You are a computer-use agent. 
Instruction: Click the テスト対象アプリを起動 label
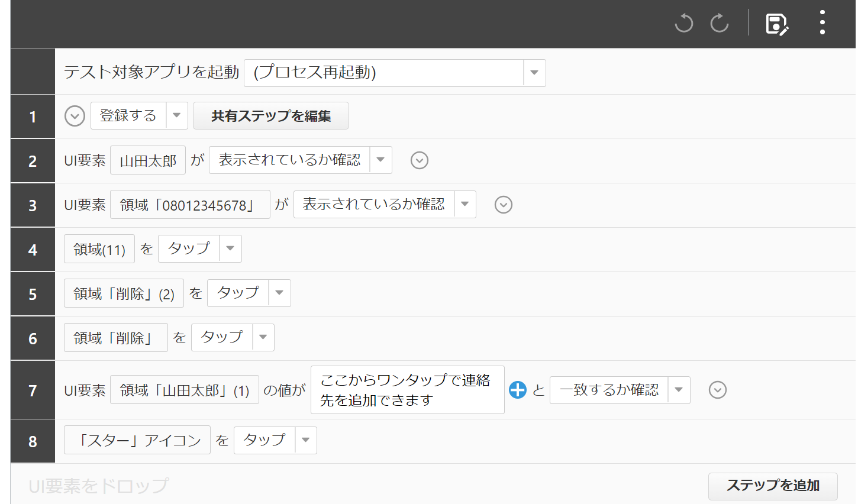coord(151,72)
